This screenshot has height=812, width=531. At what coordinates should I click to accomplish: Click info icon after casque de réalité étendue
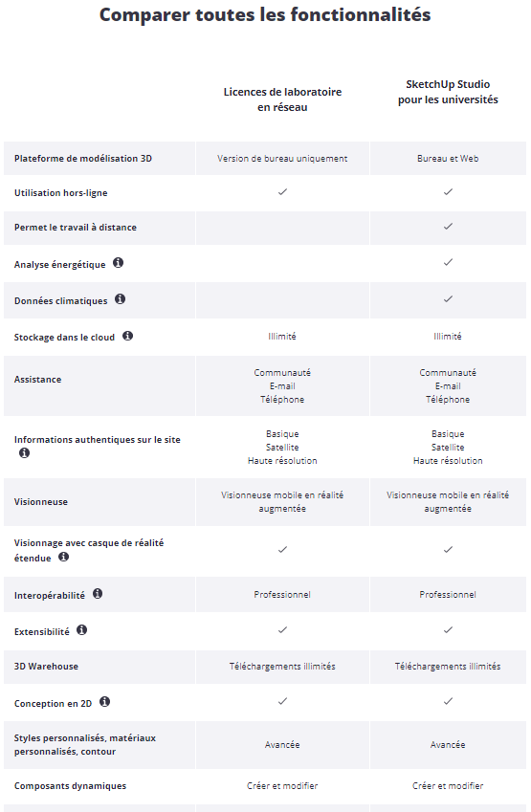pyautogui.click(x=63, y=557)
